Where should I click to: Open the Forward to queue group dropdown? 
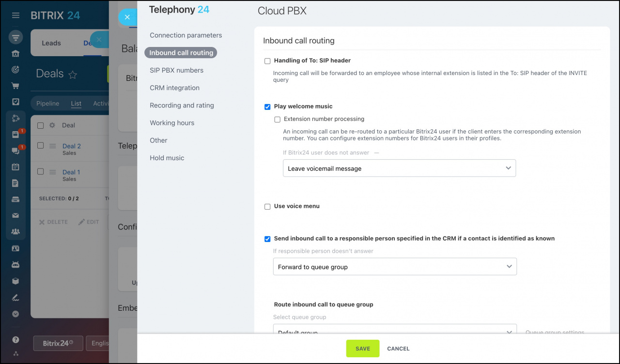[395, 267]
